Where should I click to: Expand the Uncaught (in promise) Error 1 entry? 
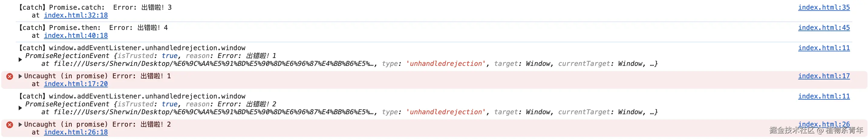click(20, 76)
